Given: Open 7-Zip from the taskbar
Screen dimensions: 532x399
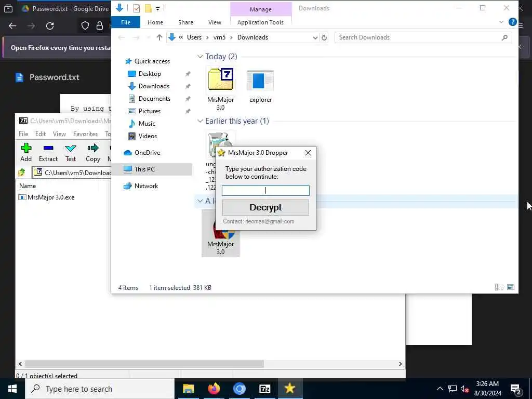Looking at the screenshot, I should [264, 389].
